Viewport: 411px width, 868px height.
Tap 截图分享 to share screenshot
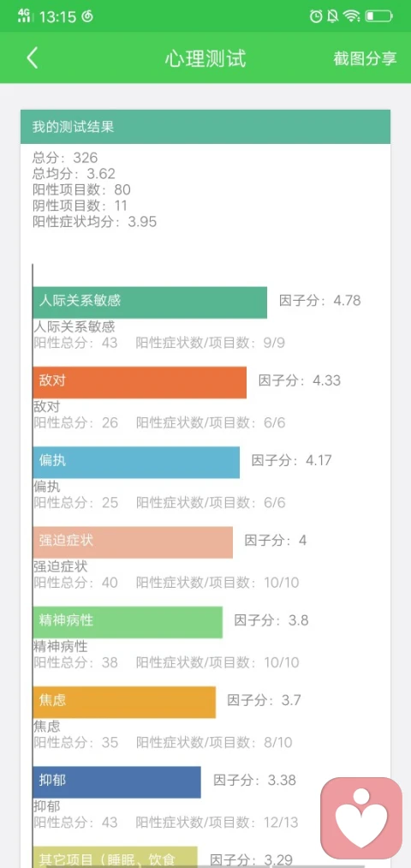point(365,58)
